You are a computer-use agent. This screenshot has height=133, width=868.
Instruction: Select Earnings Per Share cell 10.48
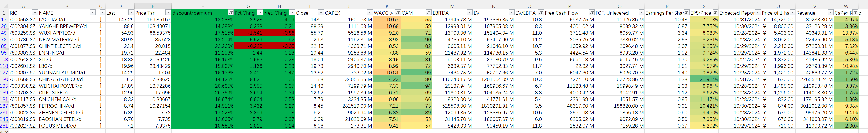click(x=667, y=19)
